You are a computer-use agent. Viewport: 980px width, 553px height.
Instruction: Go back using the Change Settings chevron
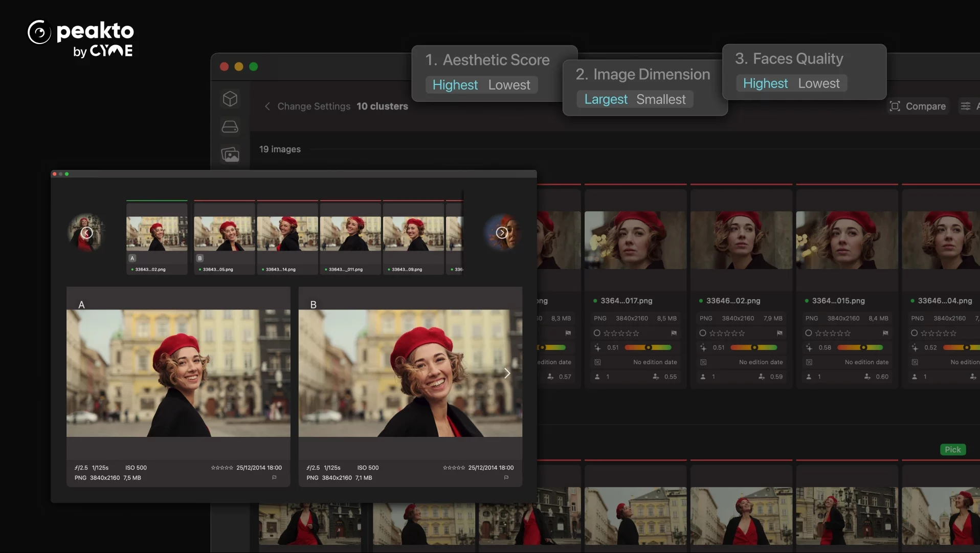[267, 106]
